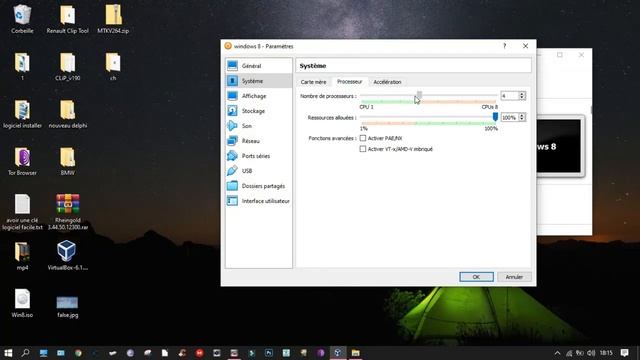640x360 pixels.
Task: Select the Corbeille recycle bin icon
Action: tap(22, 19)
